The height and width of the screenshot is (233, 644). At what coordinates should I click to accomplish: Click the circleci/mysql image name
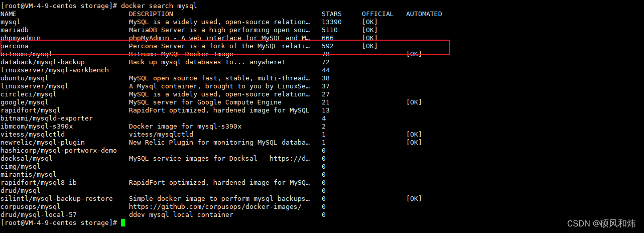(29, 94)
